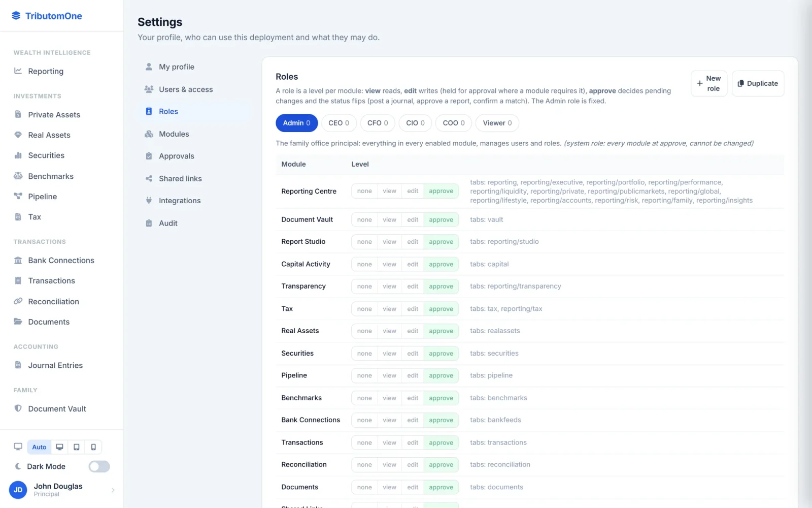Click the Duplicate button
This screenshot has height=508, width=812.
pos(758,83)
